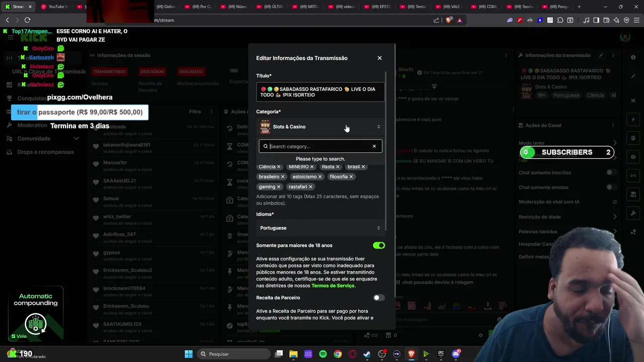Edit stream info via pencil in Informações da transmissão header
The image size is (644, 362).
(601, 55)
